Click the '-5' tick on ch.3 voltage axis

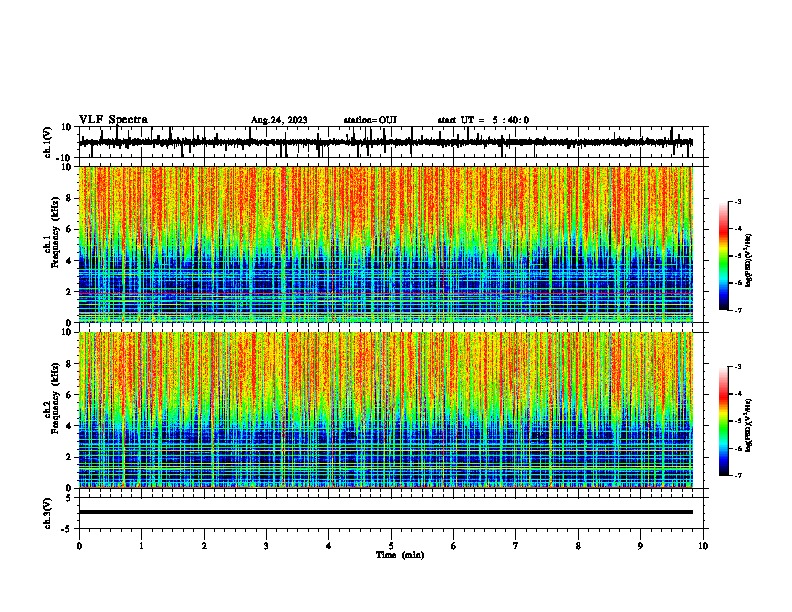pyautogui.click(x=67, y=529)
